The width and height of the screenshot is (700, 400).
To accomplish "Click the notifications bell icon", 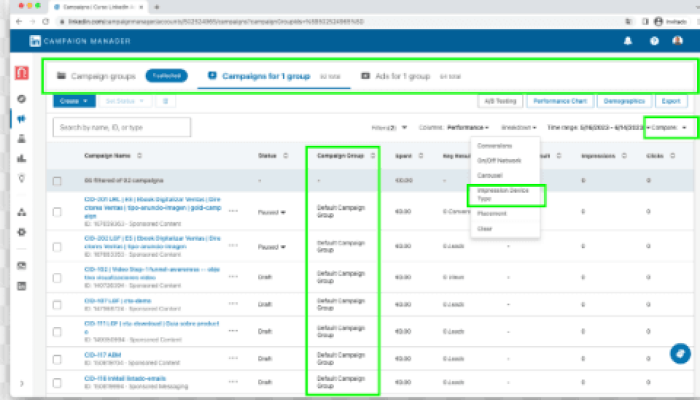I will pos(628,42).
